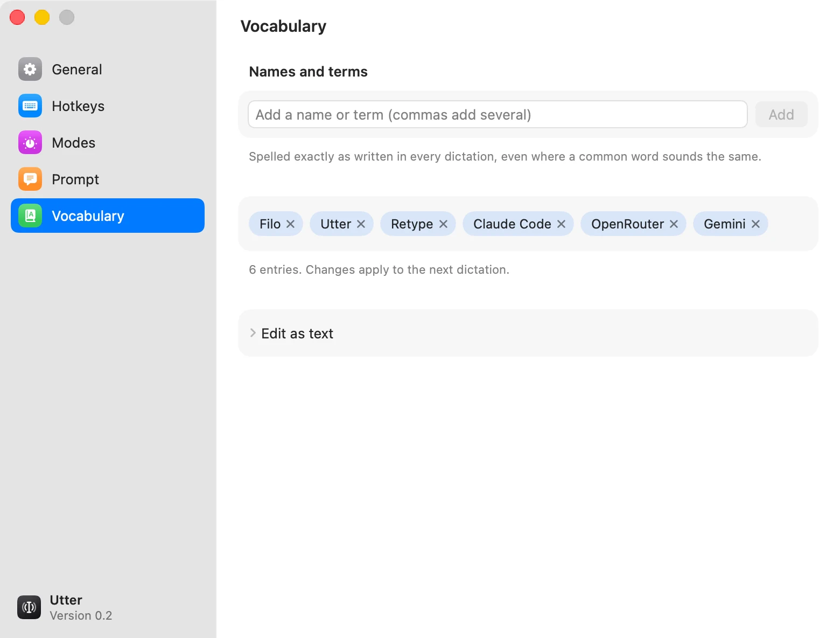Expand the Edit as text chevron
Screen dimensions: 840x638
[253, 333]
